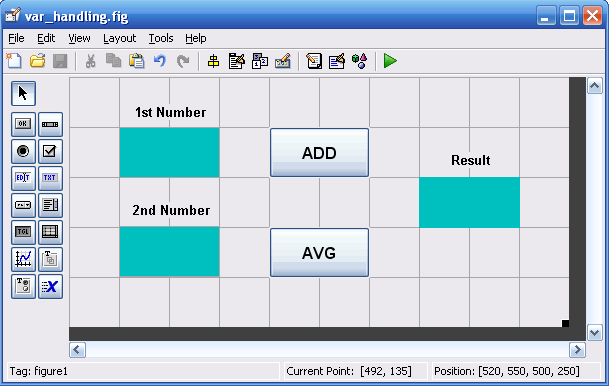Choose the Select arrow tool
609x386 pixels.
tap(23, 94)
